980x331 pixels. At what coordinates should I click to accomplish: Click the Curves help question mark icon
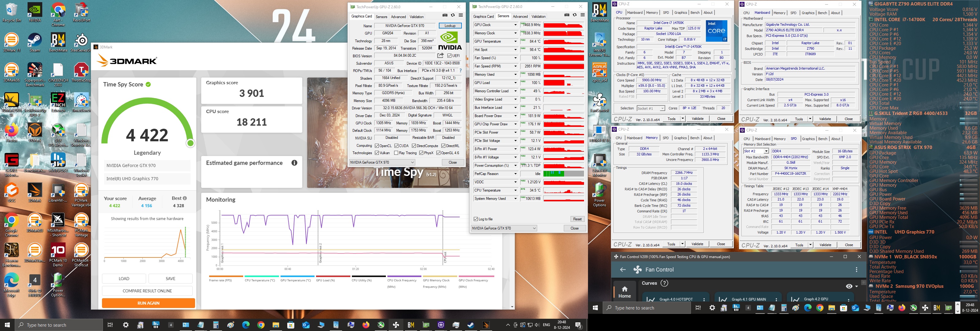click(x=664, y=283)
